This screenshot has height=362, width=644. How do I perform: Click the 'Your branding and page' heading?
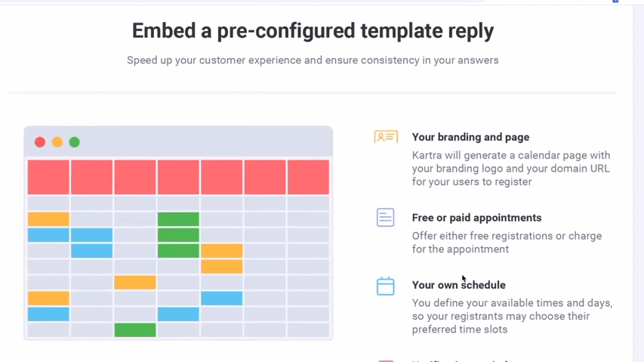[x=470, y=138]
